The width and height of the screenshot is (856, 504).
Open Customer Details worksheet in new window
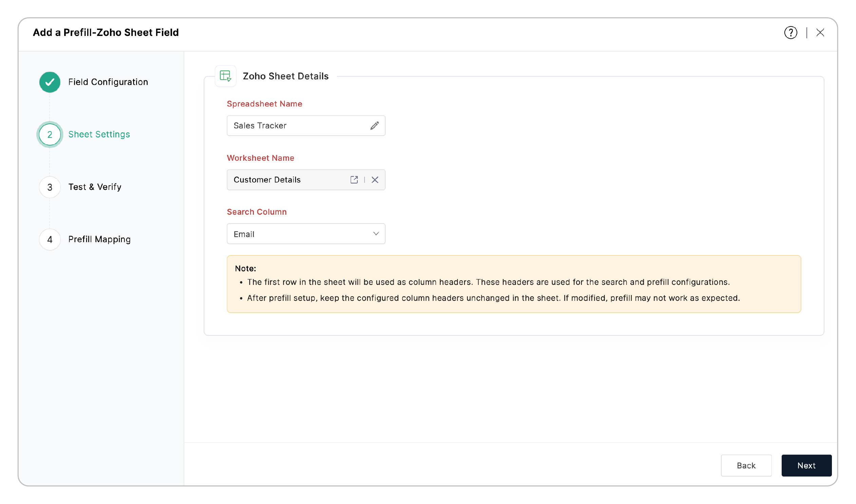click(x=354, y=180)
